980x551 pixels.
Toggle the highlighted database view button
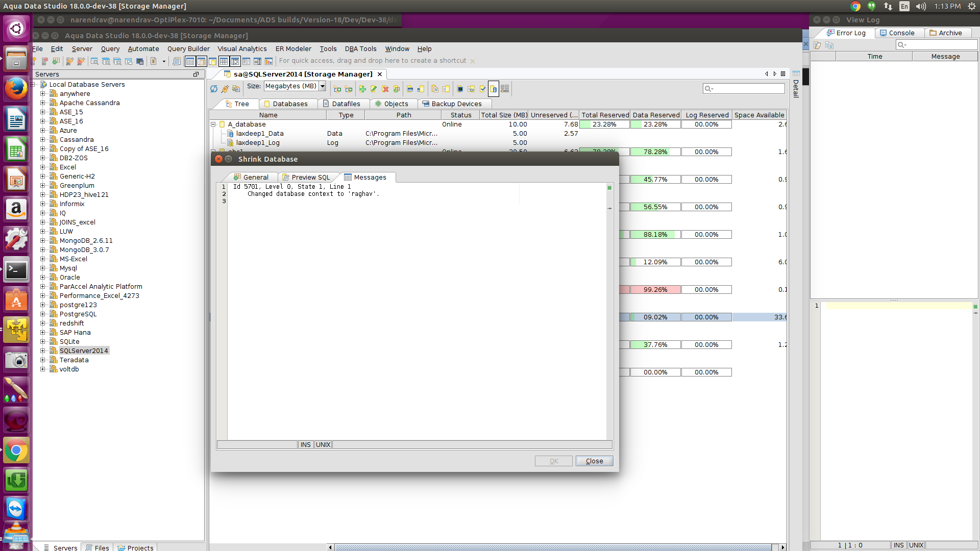493,89
